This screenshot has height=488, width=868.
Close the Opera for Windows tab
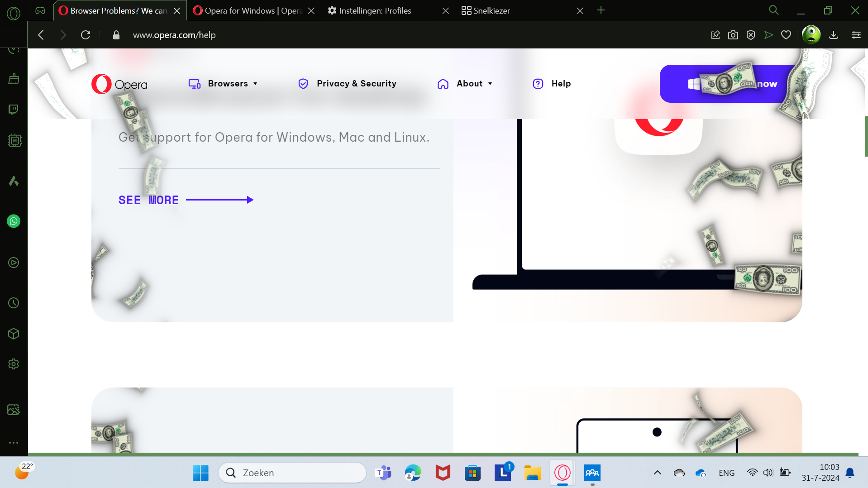point(311,11)
